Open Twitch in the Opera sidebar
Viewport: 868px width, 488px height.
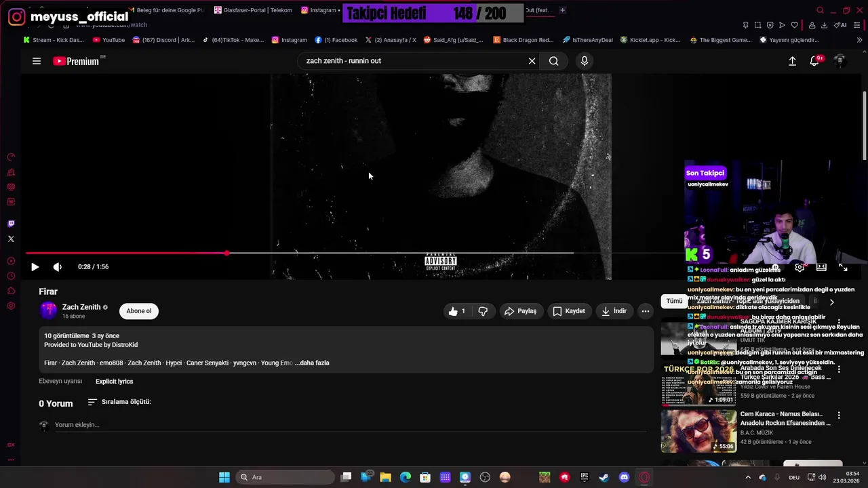pyautogui.click(x=11, y=224)
